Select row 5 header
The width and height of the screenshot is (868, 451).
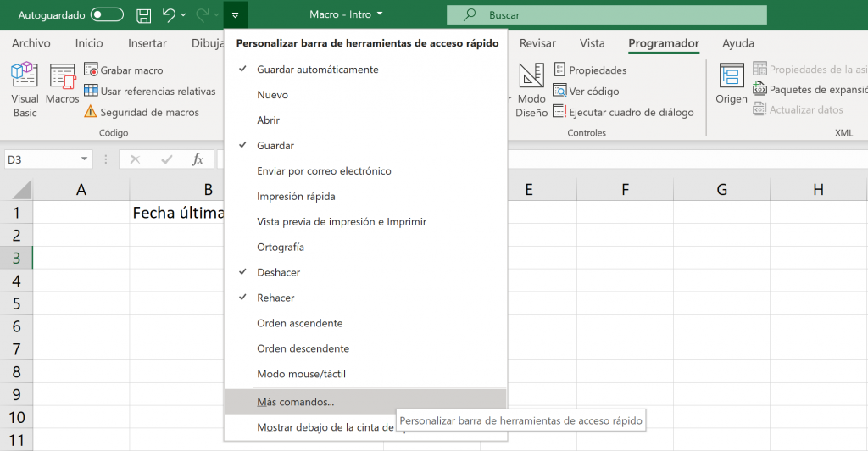click(17, 303)
